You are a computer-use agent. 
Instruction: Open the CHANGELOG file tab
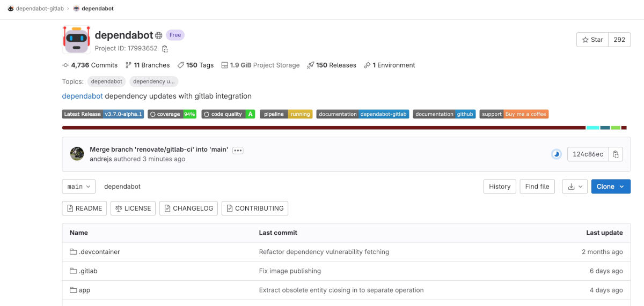pos(188,208)
